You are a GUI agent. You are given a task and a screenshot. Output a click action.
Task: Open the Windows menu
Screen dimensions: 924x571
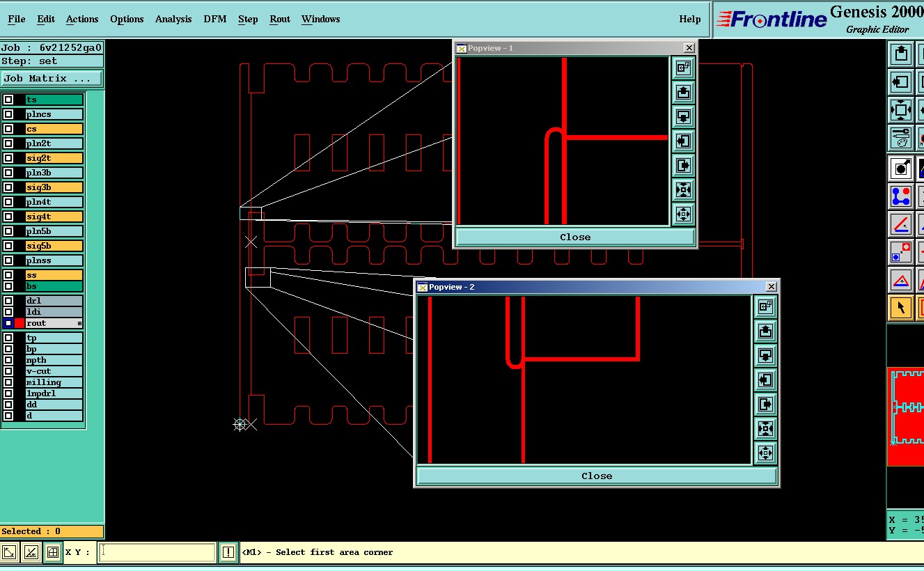(x=321, y=19)
